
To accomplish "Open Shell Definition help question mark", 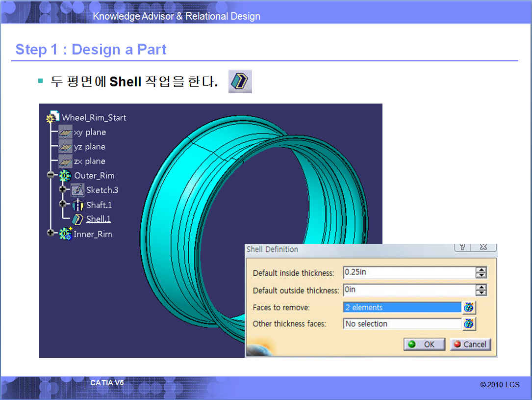I will point(462,247).
